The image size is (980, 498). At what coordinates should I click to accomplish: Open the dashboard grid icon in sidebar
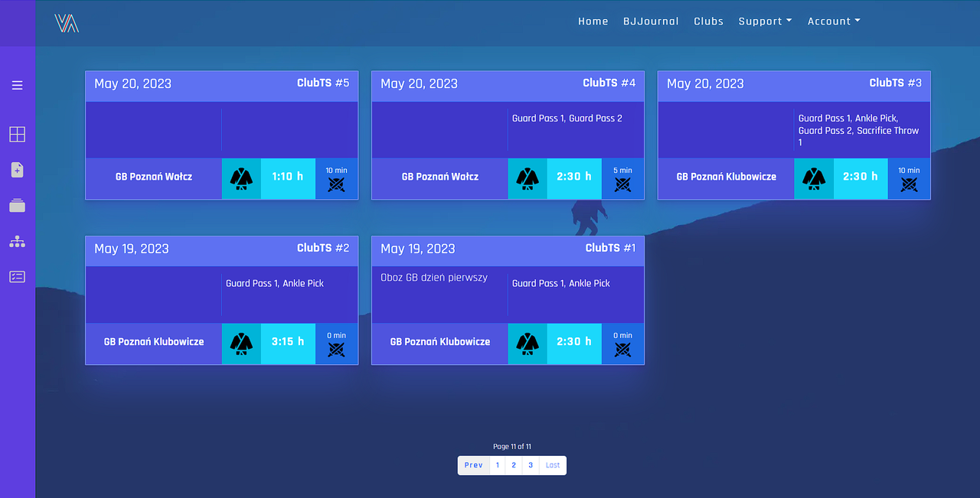pos(17,135)
